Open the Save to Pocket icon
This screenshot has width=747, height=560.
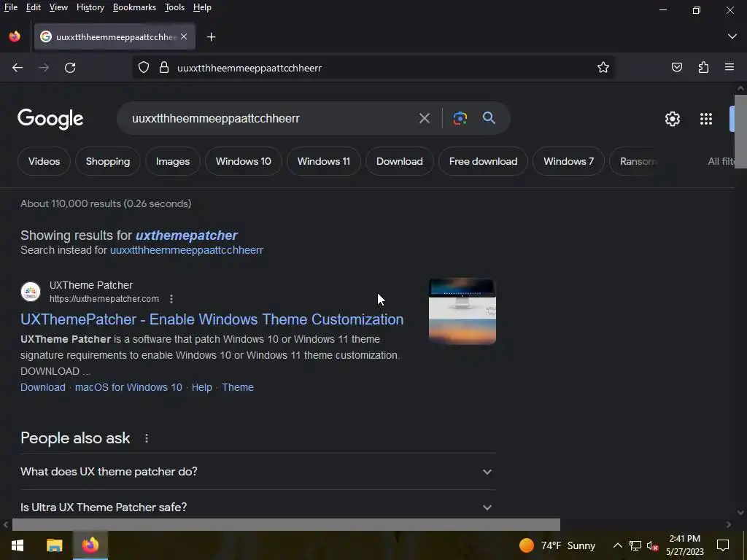[676, 68]
